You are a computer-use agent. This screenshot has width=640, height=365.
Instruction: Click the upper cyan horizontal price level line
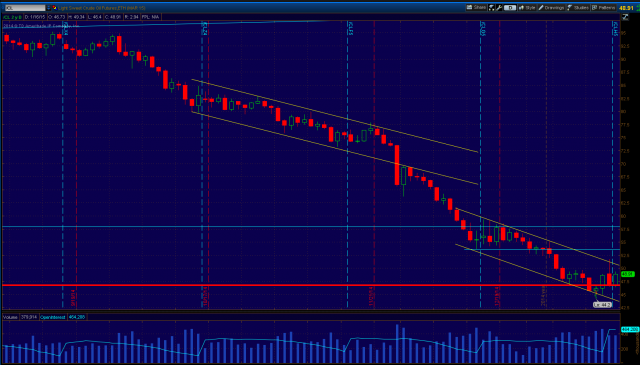tap(310, 226)
